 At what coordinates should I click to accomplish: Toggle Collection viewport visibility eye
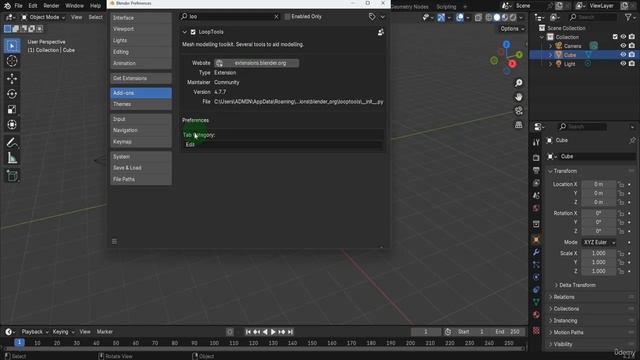click(623, 37)
